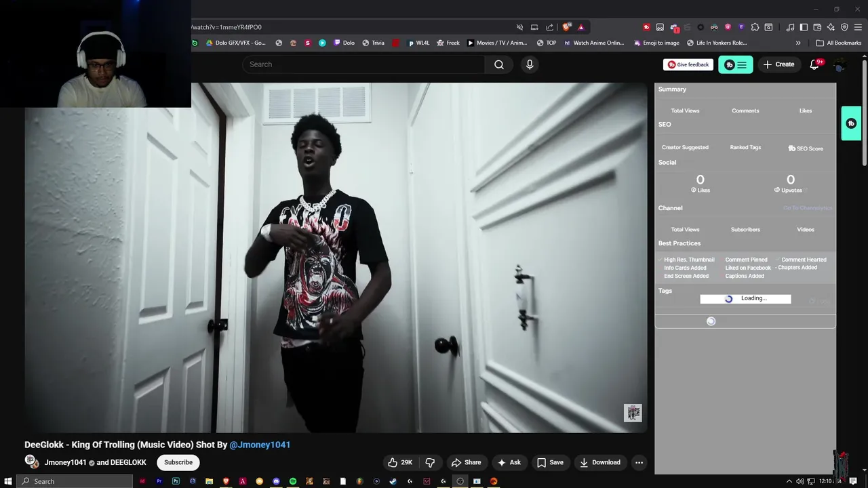The height and width of the screenshot is (488, 868).
Task: Click the browser address bar URL
Action: 226,27
